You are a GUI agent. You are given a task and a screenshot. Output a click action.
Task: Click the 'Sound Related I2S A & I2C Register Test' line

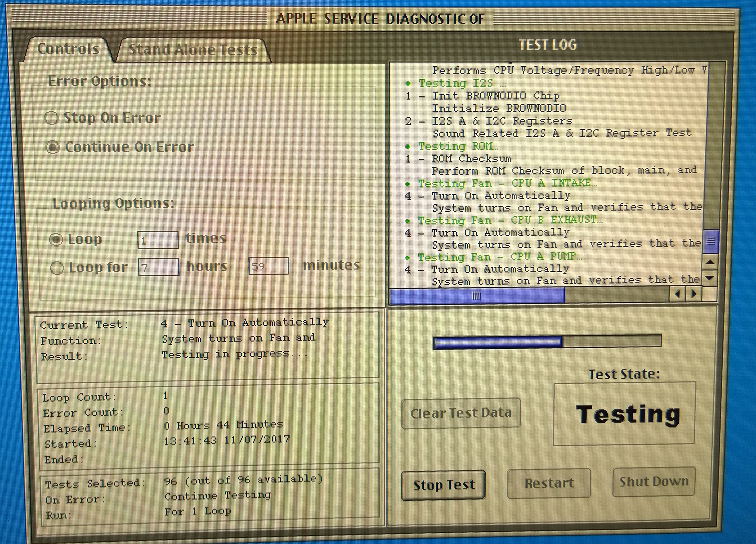click(x=562, y=133)
